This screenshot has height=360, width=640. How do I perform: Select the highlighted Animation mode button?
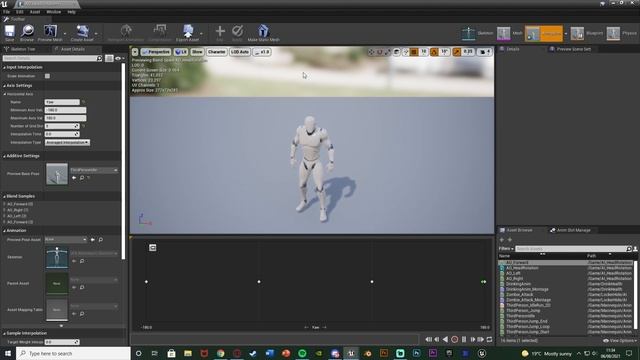pyautogui.click(x=544, y=33)
